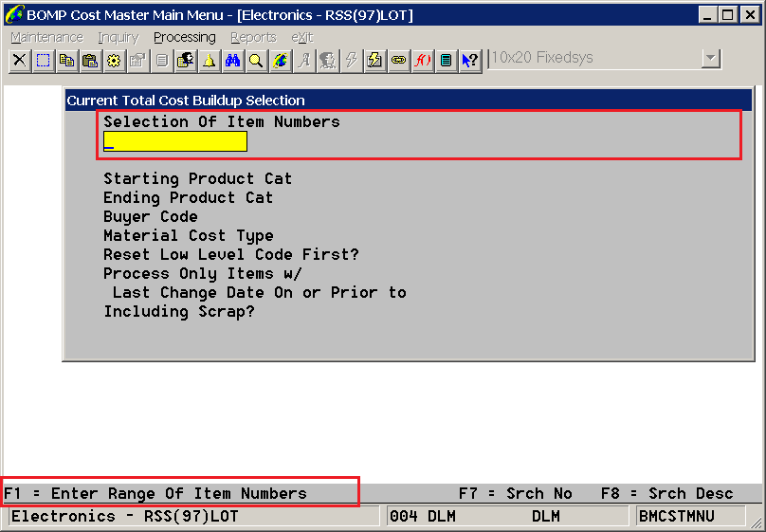Screen dimensions: 766x532
Task: Click 'Current Total Cost Buildup Selection' title
Action: [186, 101]
